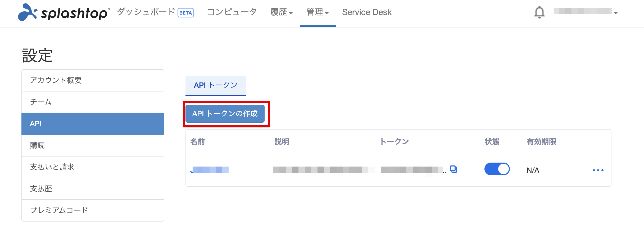
Task: Click the Splashtop logo
Action: (x=63, y=12)
